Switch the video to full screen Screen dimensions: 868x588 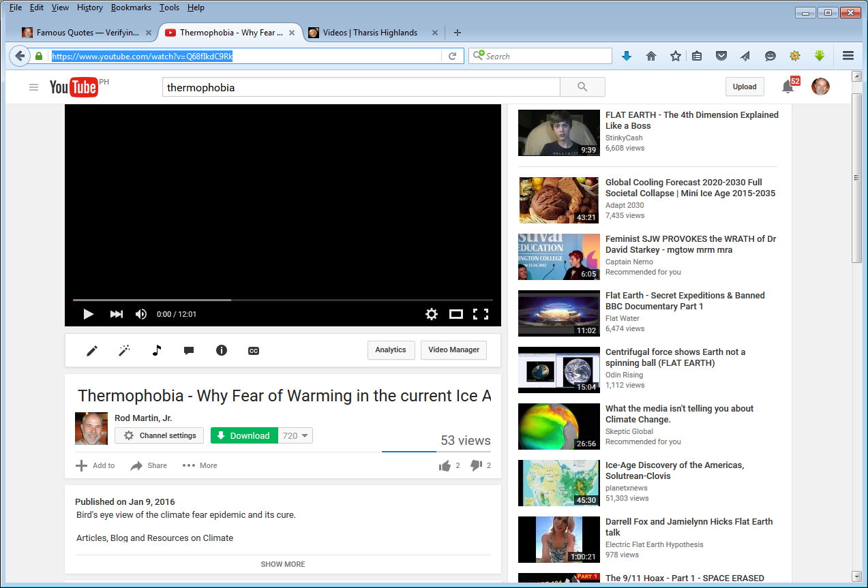(481, 314)
